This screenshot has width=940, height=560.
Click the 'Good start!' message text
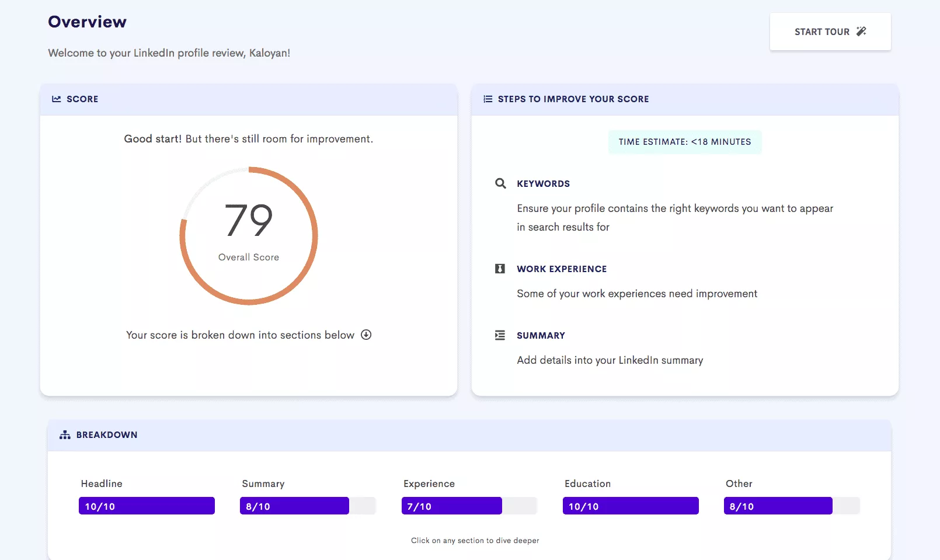249,139
